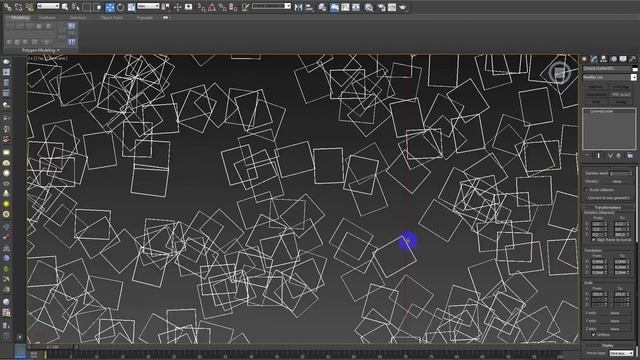Click the Rectangular Selection Region icon
The height and width of the screenshot is (360, 640).
87,7
